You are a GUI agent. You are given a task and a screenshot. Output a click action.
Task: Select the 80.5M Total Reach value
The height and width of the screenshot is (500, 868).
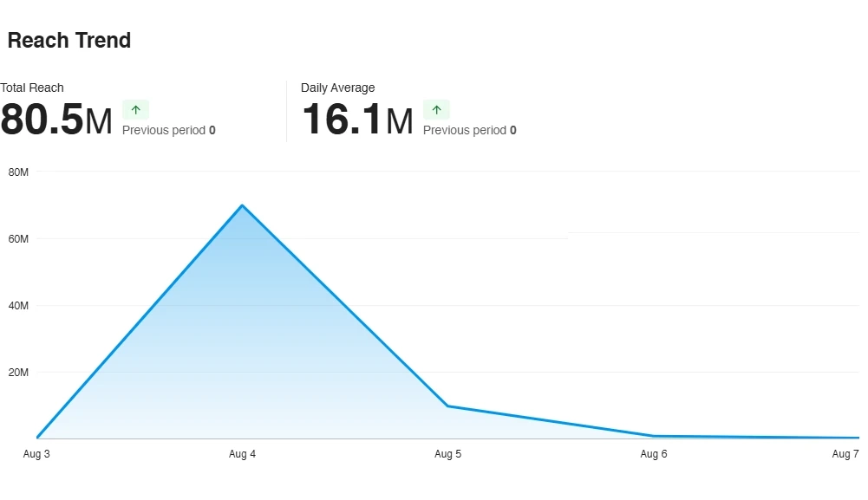56,120
